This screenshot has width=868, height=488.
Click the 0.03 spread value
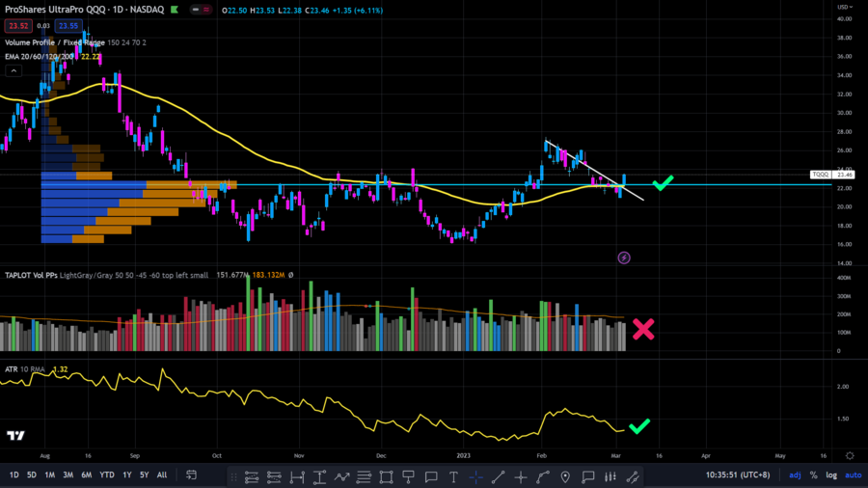43,25
